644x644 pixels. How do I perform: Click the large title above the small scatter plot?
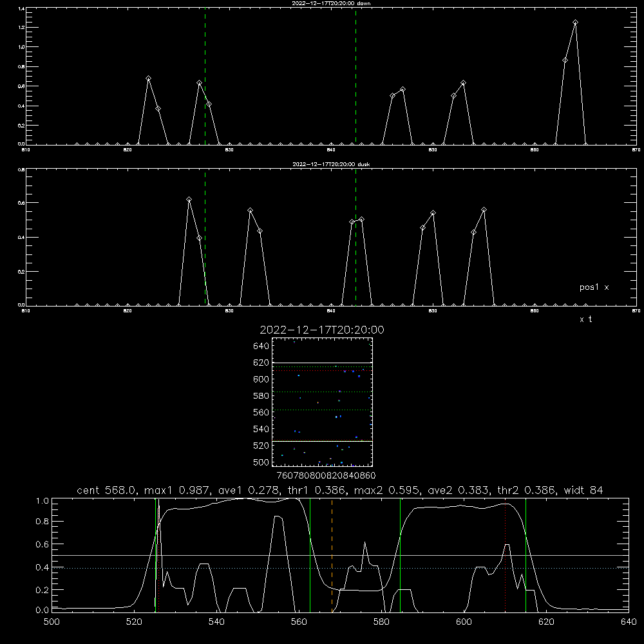point(322,330)
